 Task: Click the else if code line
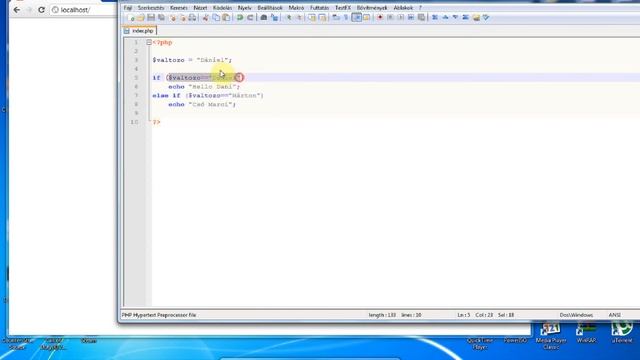tap(208, 96)
